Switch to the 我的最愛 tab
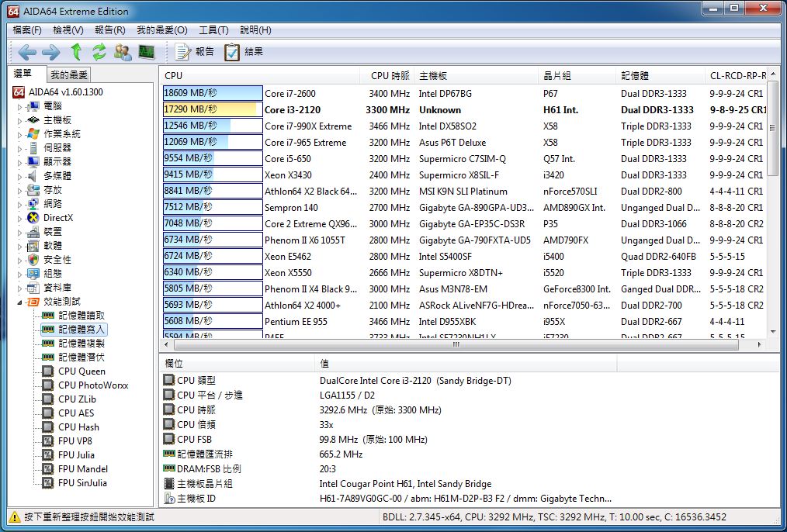Viewport: 787px width, 532px height. (x=69, y=75)
